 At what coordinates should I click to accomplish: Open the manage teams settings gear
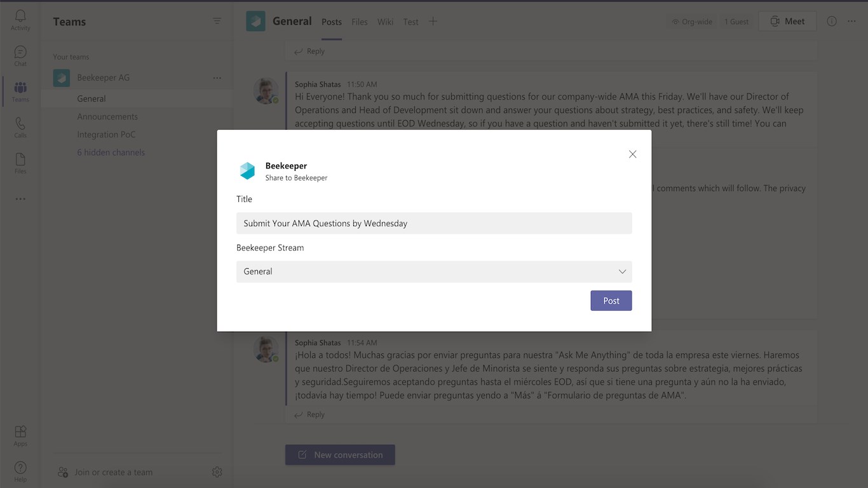tap(217, 472)
